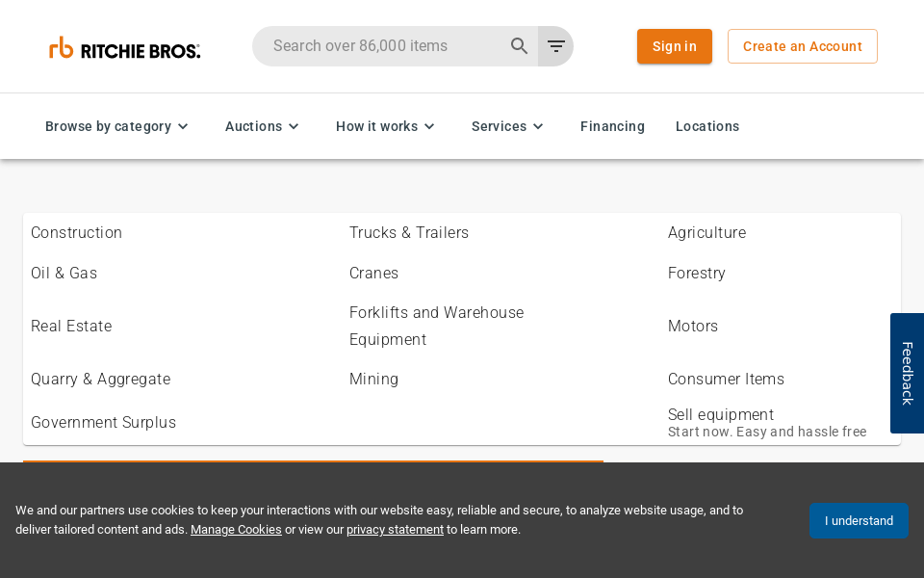Click the Sign in button
The image size is (924, 578).
click(674, 46)
